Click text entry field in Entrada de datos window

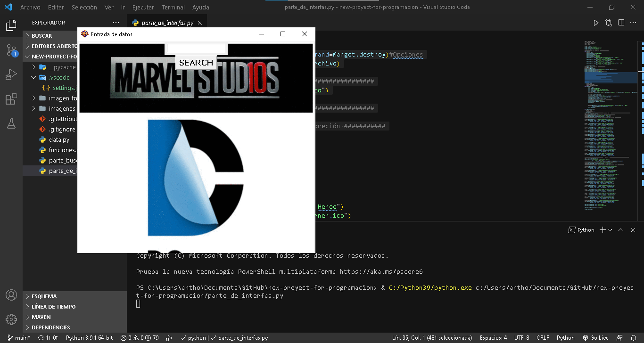pyautogui.click(x=196, y=49)
